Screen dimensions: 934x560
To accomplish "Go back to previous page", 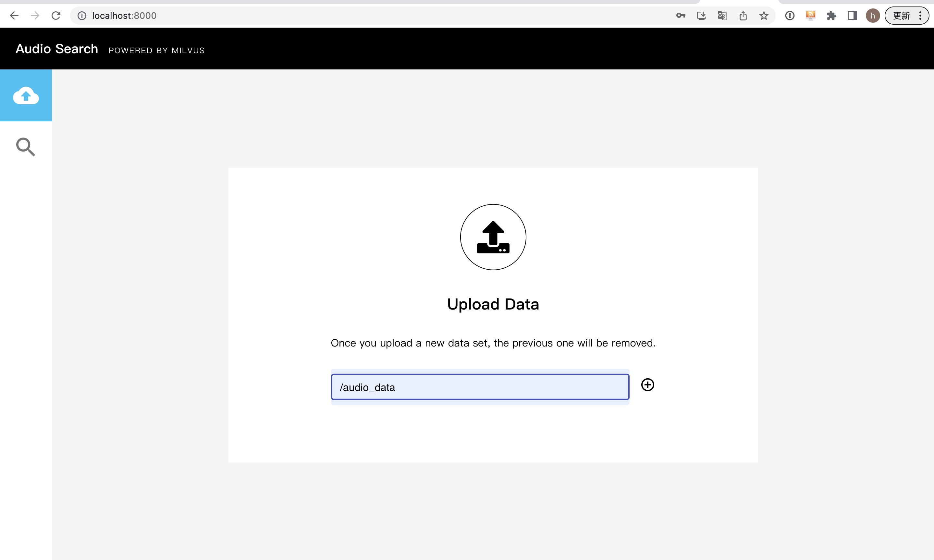I will [14, 16].
